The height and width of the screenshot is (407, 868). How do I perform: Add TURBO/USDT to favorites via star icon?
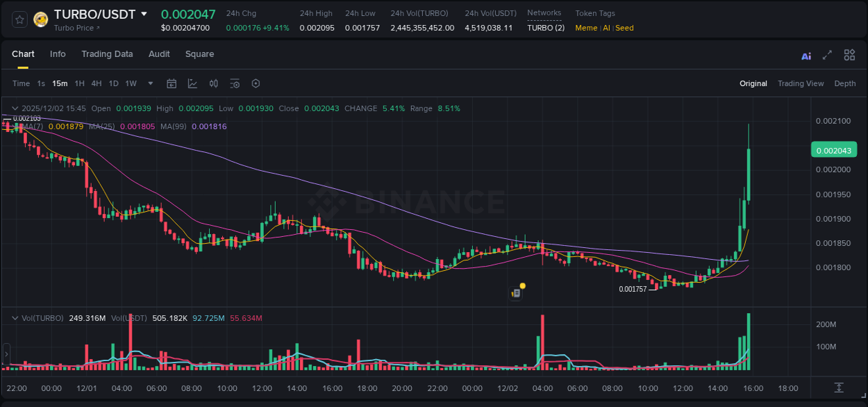(x=19, y=19)
